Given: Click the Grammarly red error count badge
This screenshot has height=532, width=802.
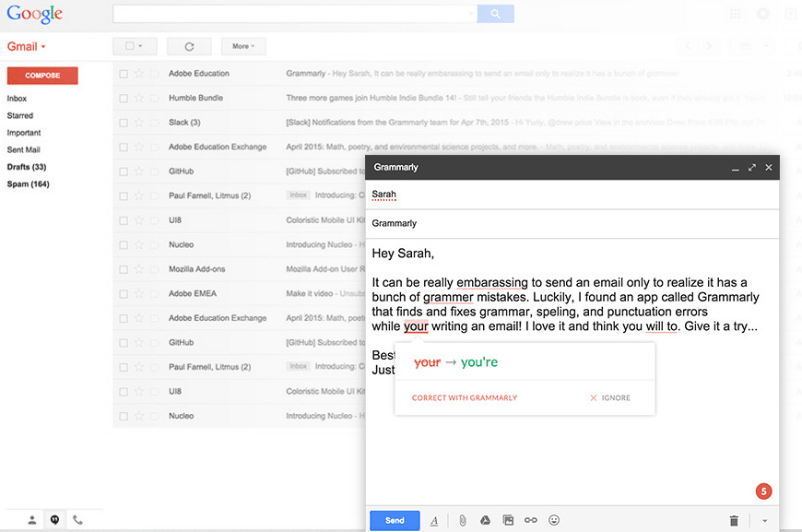Looking at the screenshot, I should click(763, 491).
